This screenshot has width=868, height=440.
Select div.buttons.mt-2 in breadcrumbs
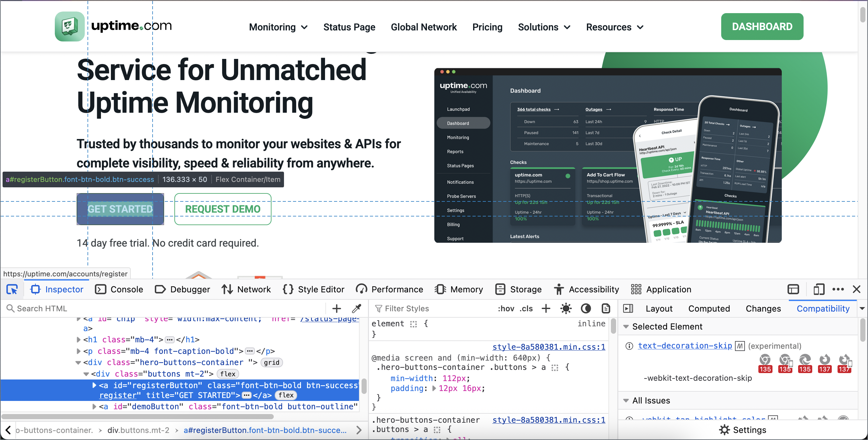point(138,430)
